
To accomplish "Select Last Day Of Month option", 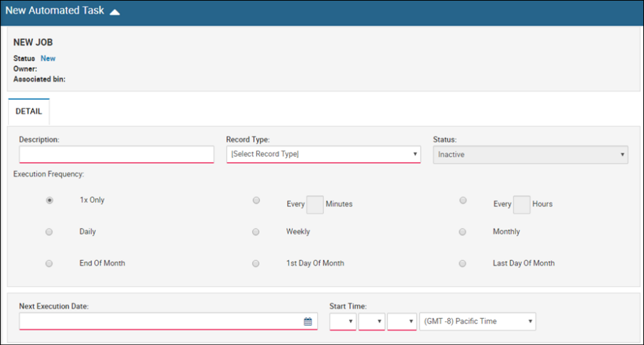I will [x=462, y=264].
